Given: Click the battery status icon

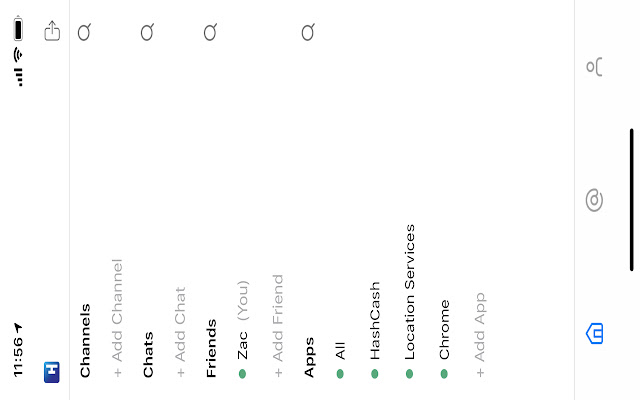Looking at the screenshot, I should tap(18, 29).
